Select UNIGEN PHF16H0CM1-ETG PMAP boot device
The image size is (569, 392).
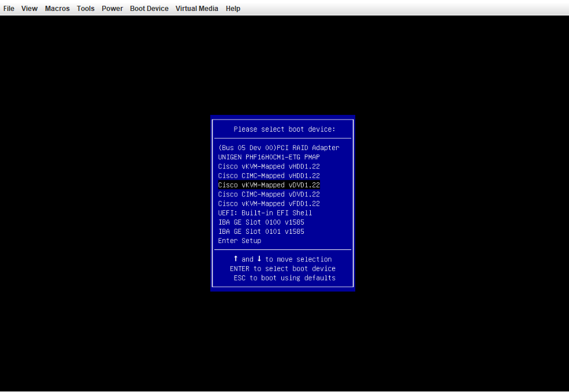269,157
